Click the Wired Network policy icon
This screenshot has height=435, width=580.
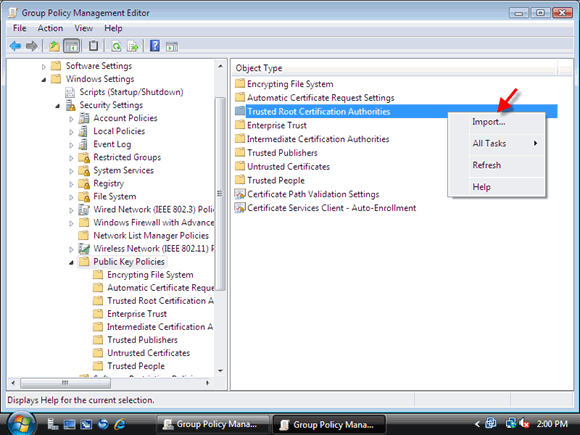click(x=84, y=210)
